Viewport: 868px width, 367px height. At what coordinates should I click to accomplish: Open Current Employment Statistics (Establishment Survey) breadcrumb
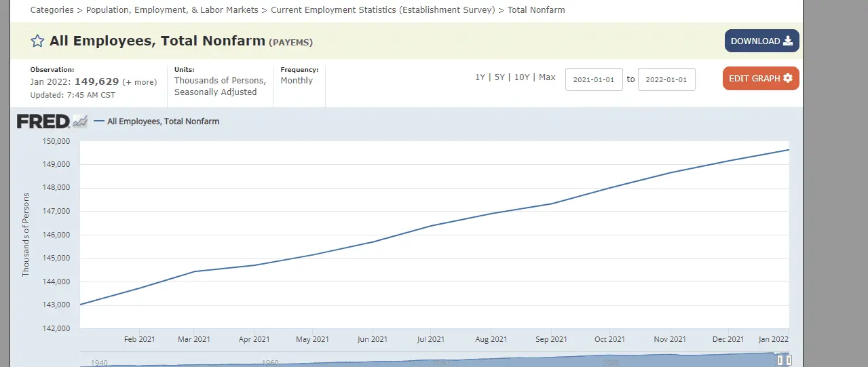pos(383,10)
